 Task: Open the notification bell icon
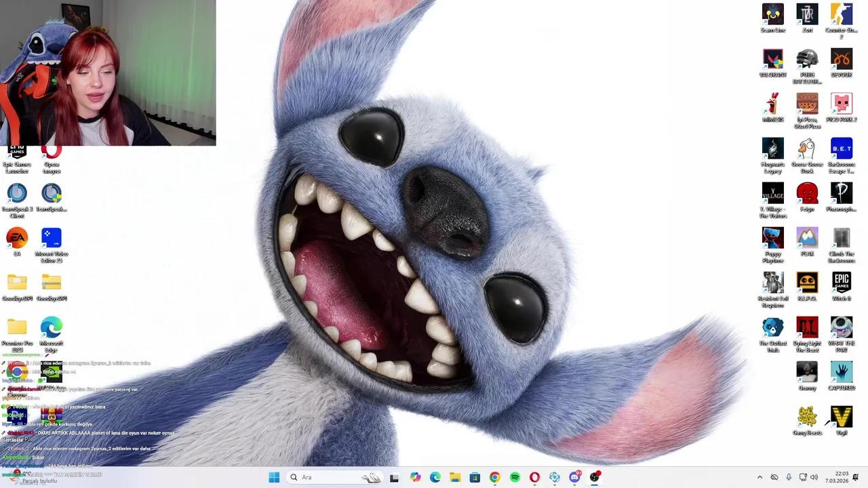click(856, 477)
